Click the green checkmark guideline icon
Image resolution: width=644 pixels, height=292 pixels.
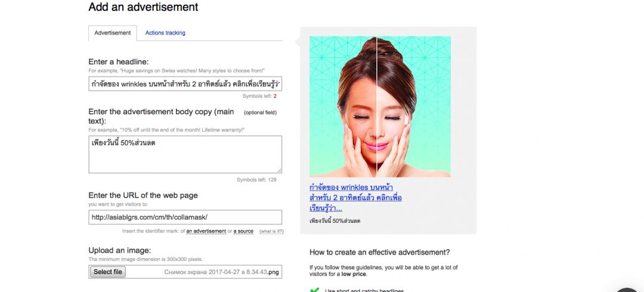point(314,290)
